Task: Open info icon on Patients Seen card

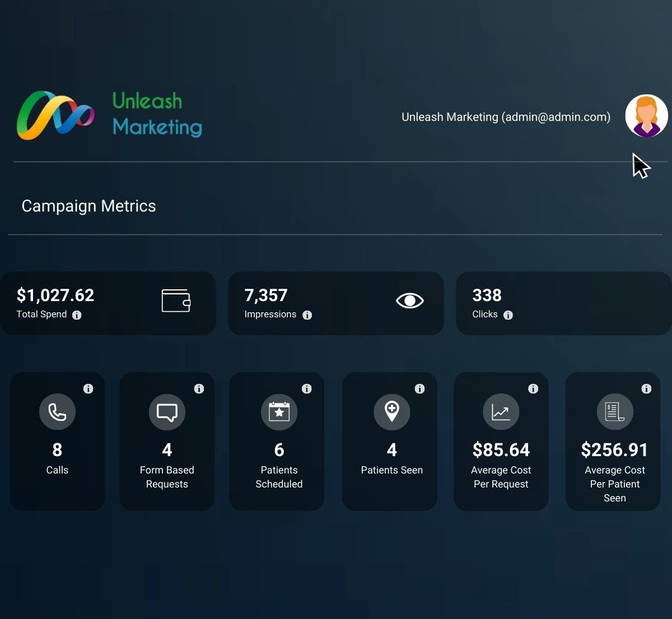Action: 419,388
